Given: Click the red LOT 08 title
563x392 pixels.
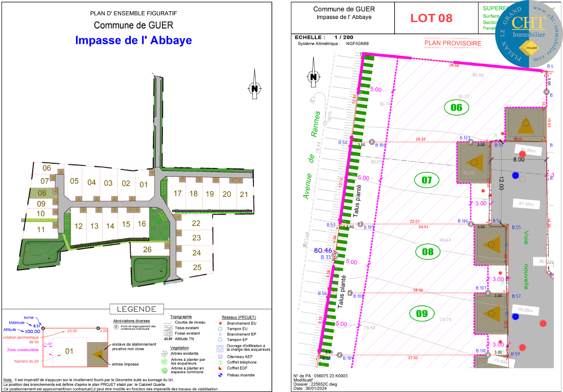Looking at the screenshot, I should coord(431,18).
